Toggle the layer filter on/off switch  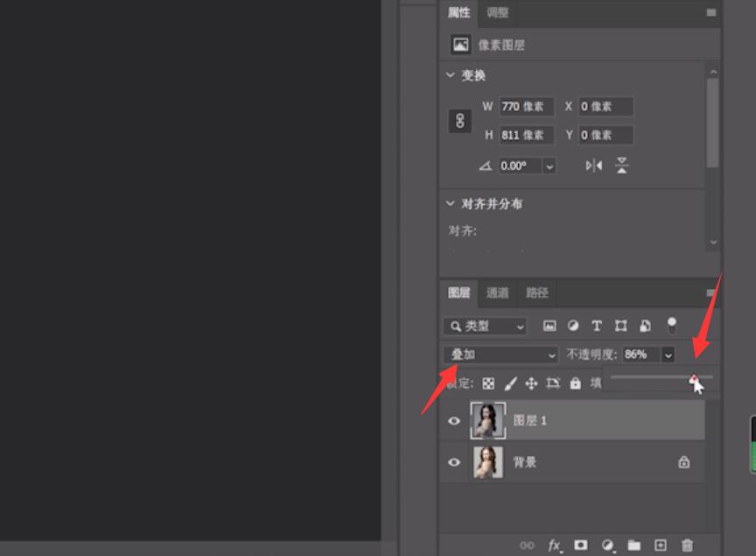pos(671,326)
